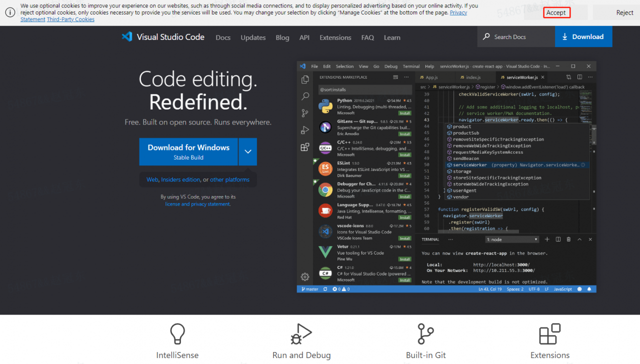Click Install for the C# extension
The width and height of the screenshot is (640, 364).
click(405, 280)
